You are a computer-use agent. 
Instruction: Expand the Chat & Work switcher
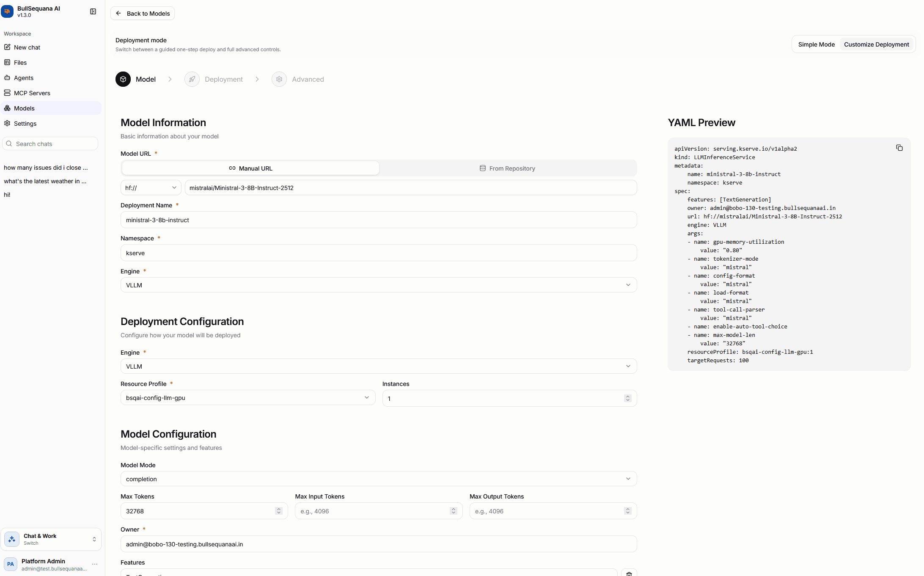click(x=51, y=539)
